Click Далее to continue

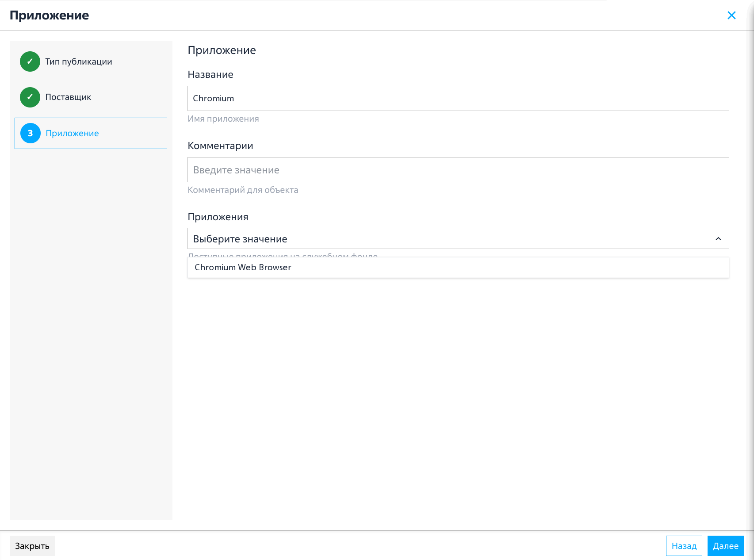click(x=726, y=546)
